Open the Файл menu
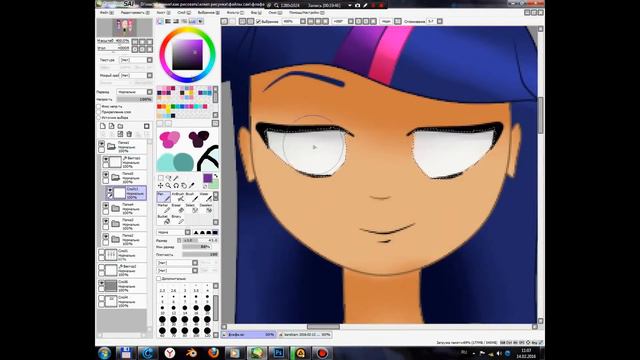Screen dimensions: 640x360 [x=107, y=13]
